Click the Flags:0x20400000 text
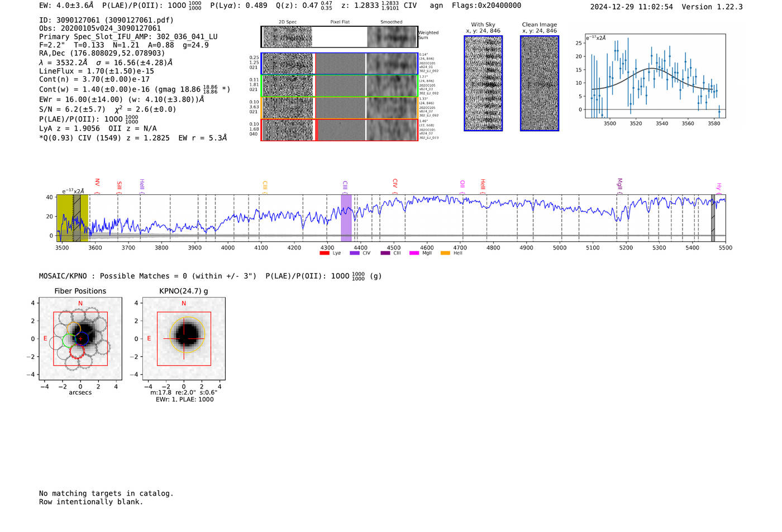 [x=487, y=6]
